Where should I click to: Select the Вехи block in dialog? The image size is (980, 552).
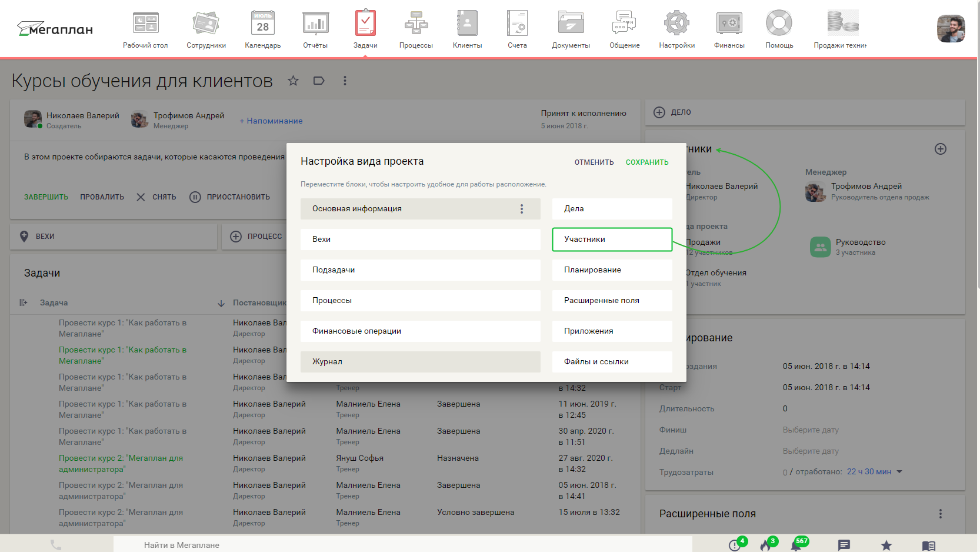[x=421, y=240]
